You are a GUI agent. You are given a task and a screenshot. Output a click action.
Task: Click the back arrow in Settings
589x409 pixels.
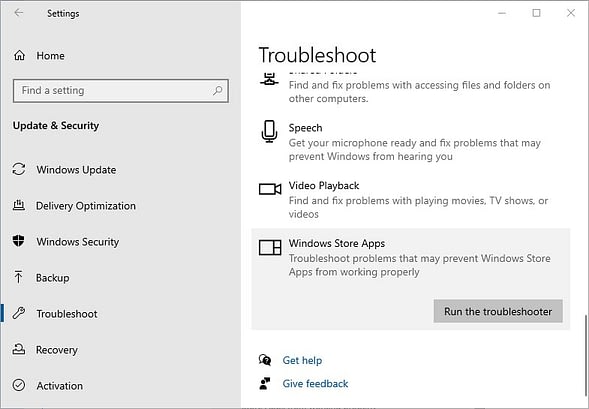coord(18,13)
